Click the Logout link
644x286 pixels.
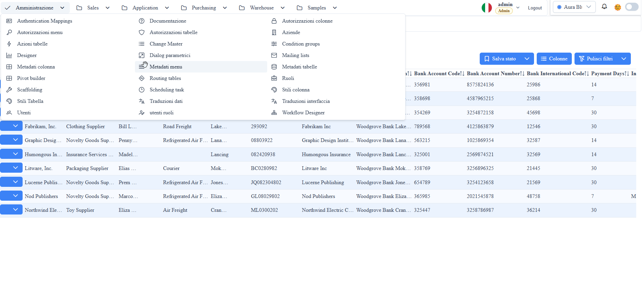535,8
